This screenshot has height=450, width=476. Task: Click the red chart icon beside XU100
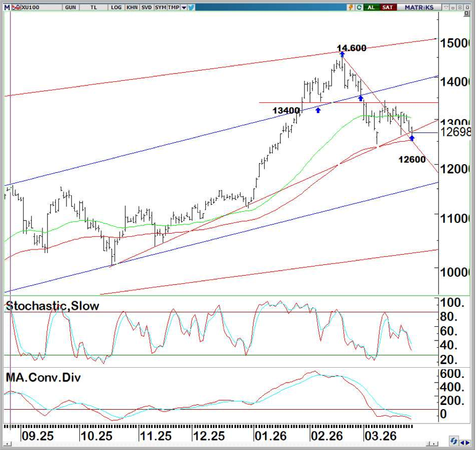tap(16, 8)
